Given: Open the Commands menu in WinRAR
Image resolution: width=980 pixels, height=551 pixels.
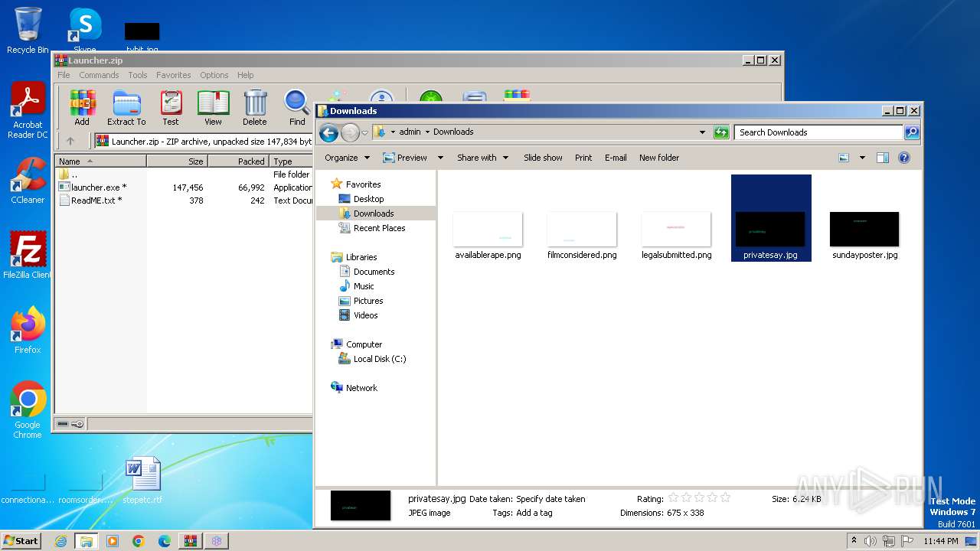Looking at the screenshot, I should (99, 75).
